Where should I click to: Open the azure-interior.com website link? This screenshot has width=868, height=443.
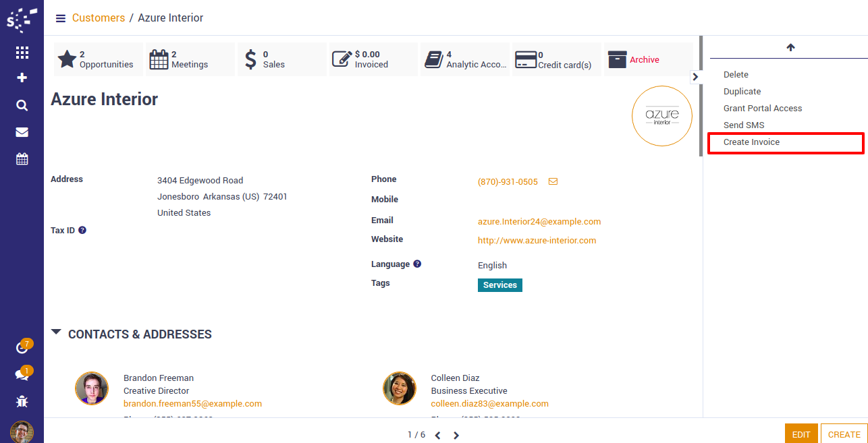(x=537, y=241)
